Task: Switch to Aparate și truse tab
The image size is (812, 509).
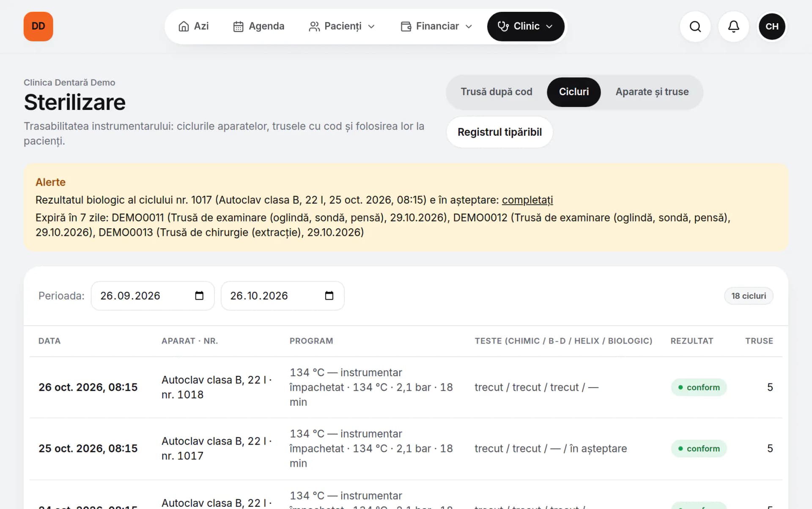Action: tap(652, 92)
